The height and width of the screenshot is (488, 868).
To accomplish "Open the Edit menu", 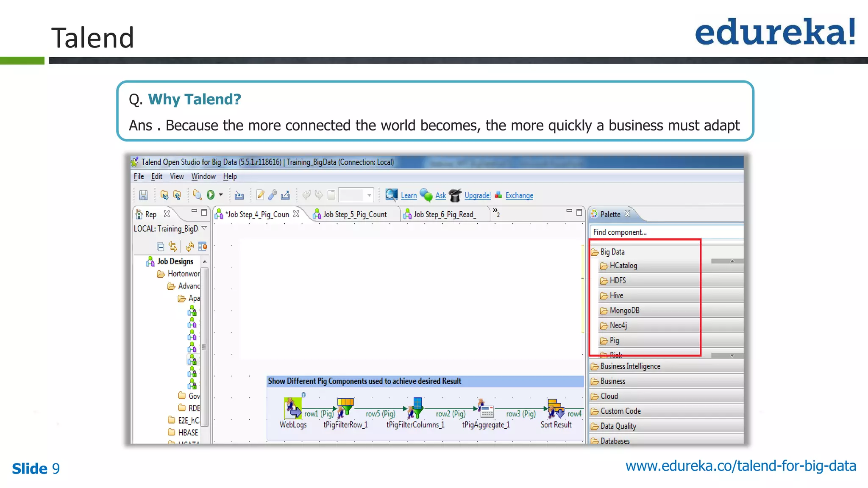I will click(157, 176).
